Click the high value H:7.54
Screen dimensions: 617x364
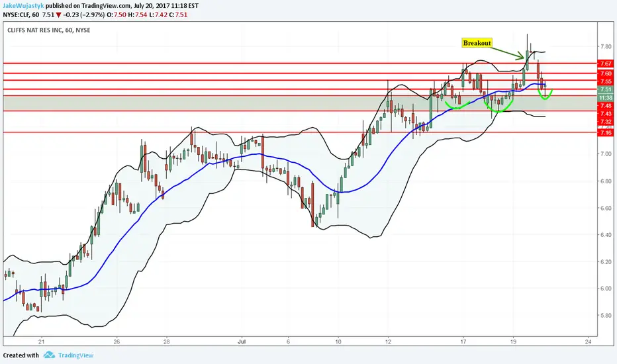pos(137,15)
